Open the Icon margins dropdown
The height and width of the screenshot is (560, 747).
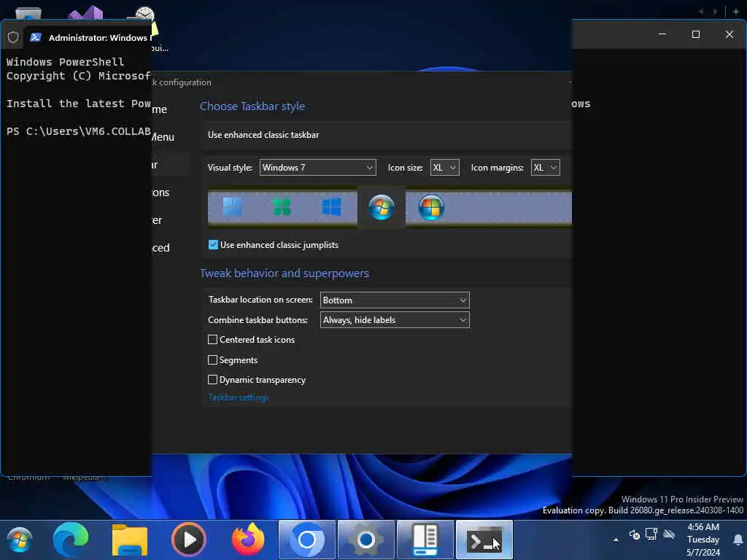pyautogui.click(x=546, y=168)
